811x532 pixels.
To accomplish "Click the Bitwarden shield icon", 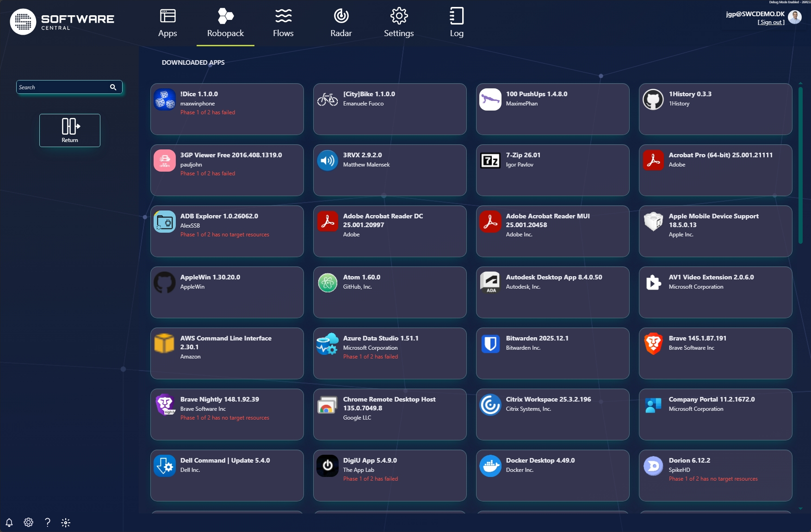I will click(x=490, y=344).
